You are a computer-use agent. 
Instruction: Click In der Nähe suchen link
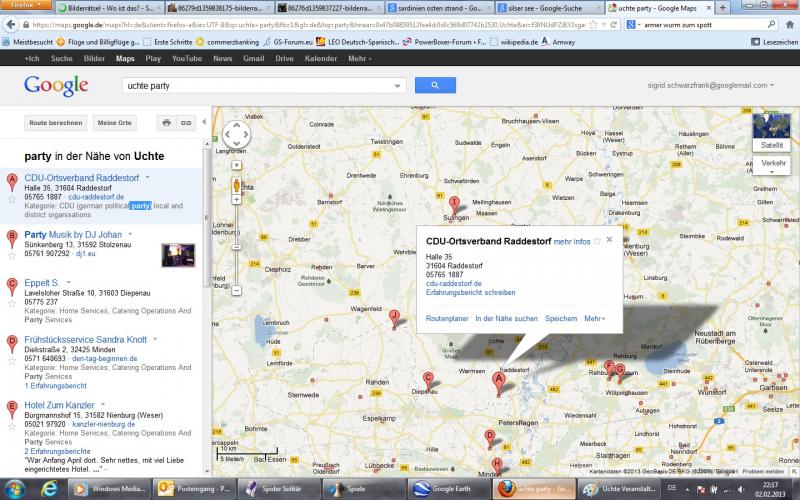(x=507, y=318)
